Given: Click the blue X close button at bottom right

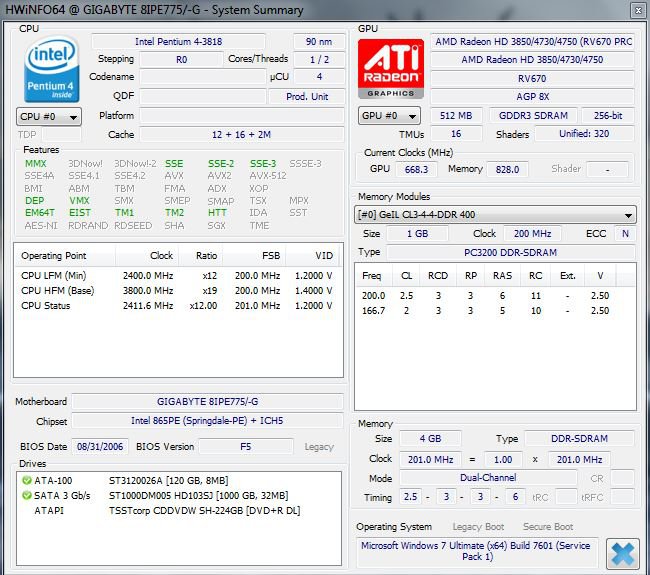Looking at the screenshot, I should 623,553.
